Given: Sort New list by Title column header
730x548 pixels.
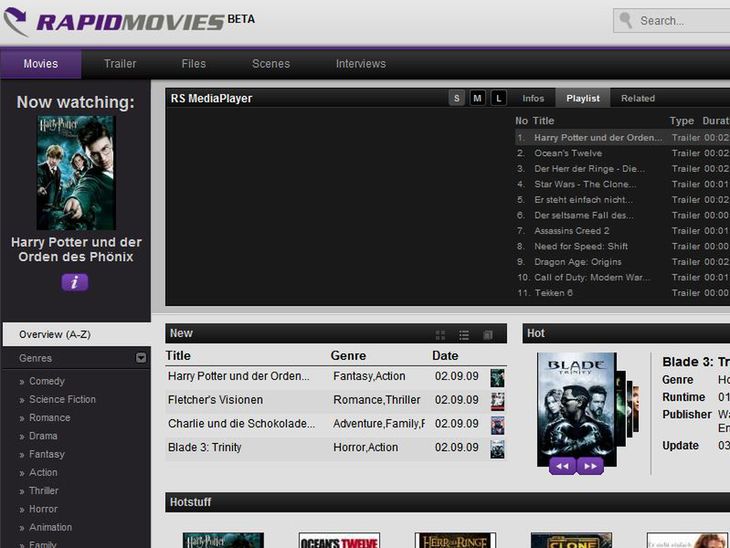Looking at the screenshot, I should (178, 355).
